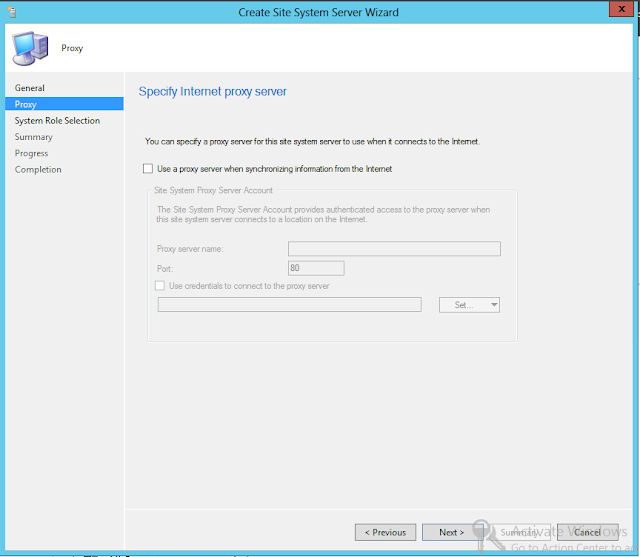Cancel the wizard

(x=588, y=532)
